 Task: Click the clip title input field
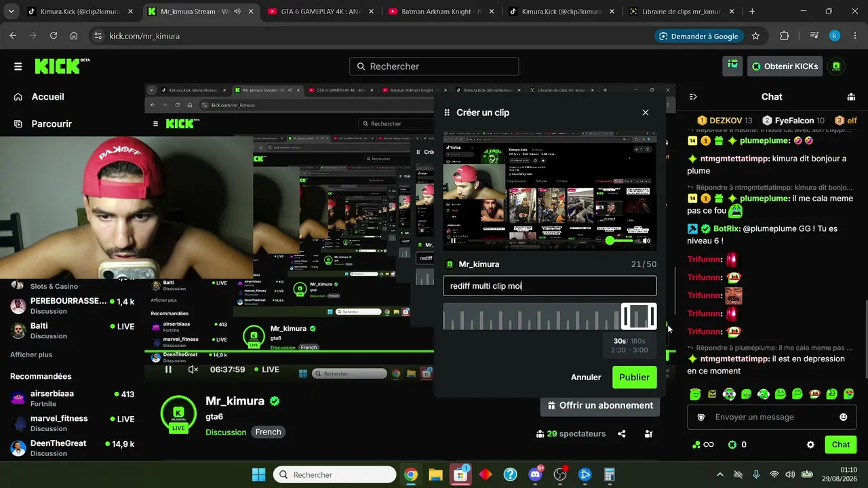click(550, 286)
